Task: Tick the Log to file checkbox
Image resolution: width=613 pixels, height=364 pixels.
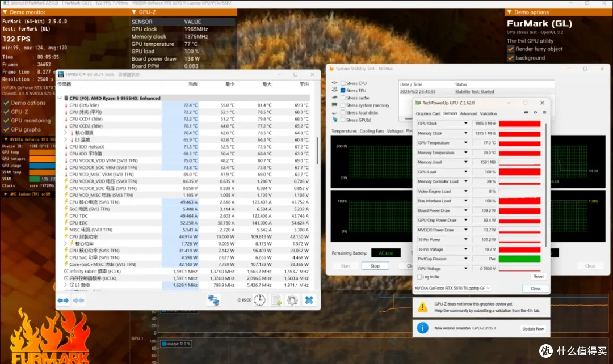Action: click(419, 277)
